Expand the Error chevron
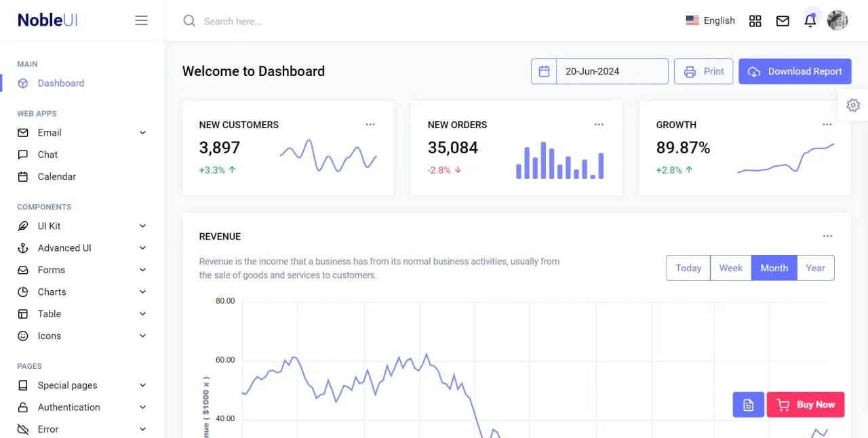868x438 pixels. point(142,429)
